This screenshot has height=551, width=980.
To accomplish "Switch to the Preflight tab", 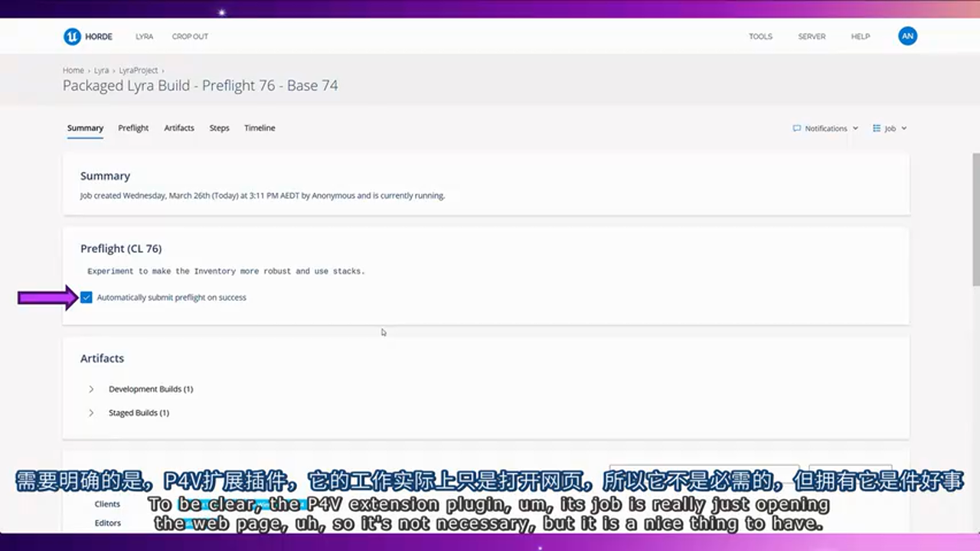I will click(132, 128).
